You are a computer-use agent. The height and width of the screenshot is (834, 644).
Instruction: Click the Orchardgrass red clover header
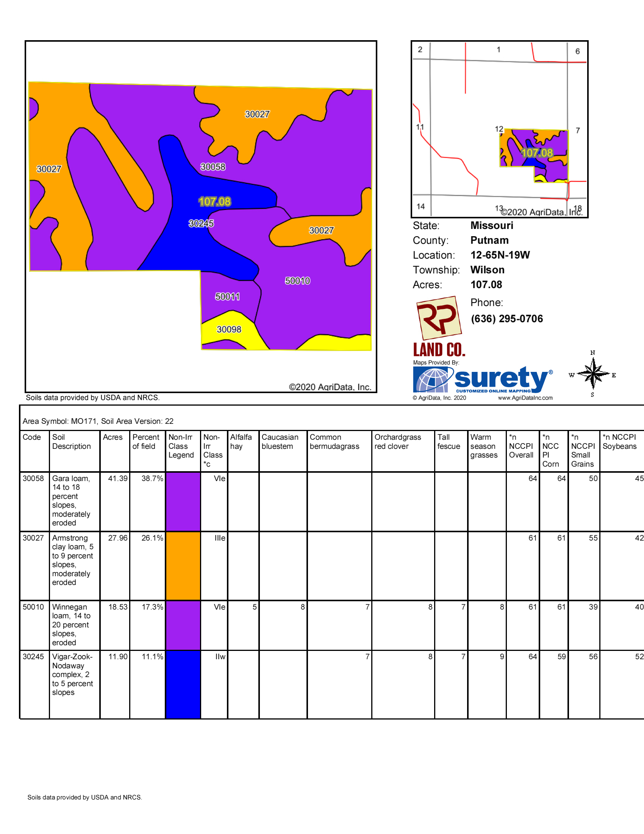click(x=397, y=442)
